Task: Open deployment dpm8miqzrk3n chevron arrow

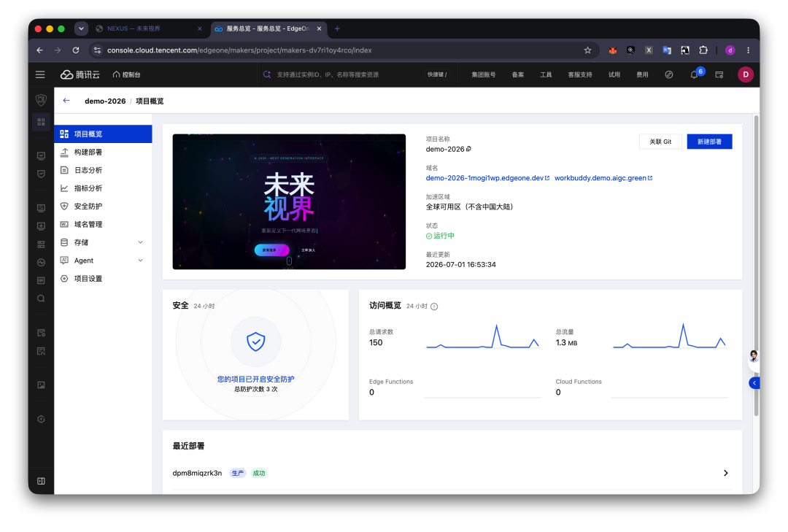Action: pos(726,473)
